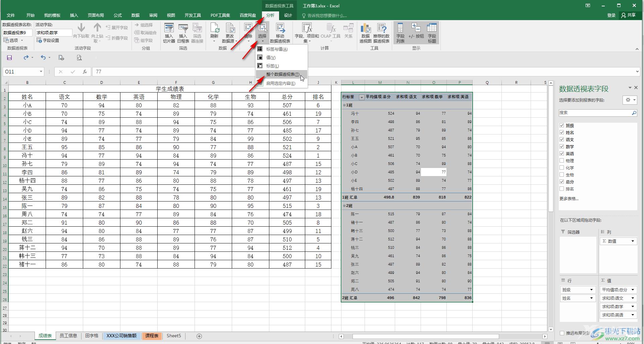
Task: Choose 整个数据透视表 from the menu
Action: 281,74
